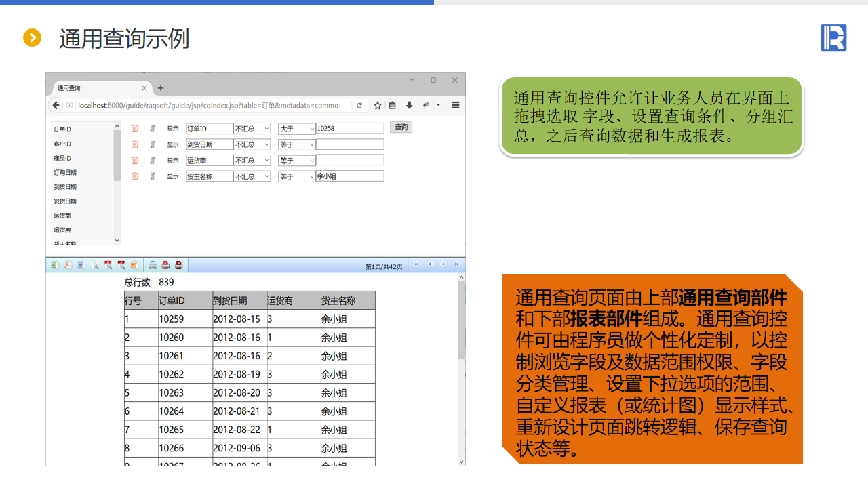The height and width of the screenshot is (488, 868).
Task: Jump to the last report page
Action: (x=456, y=264)
